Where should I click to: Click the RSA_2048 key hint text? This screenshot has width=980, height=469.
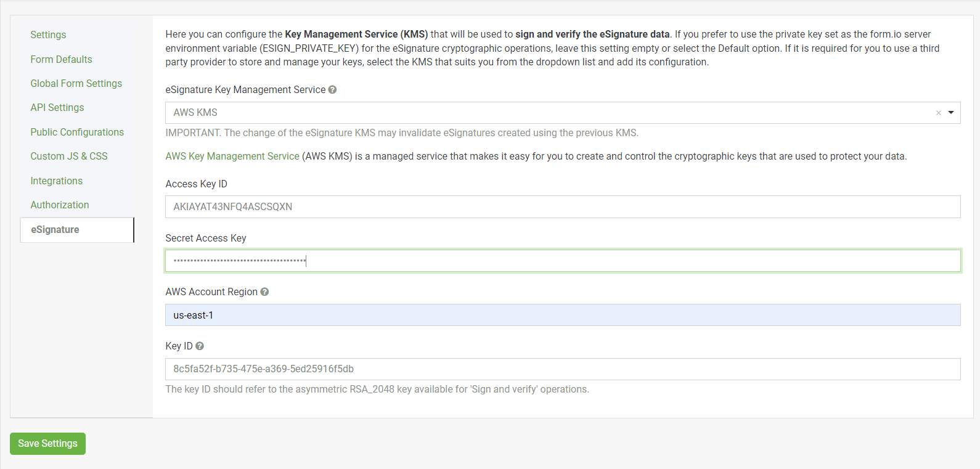click(377, 389)
